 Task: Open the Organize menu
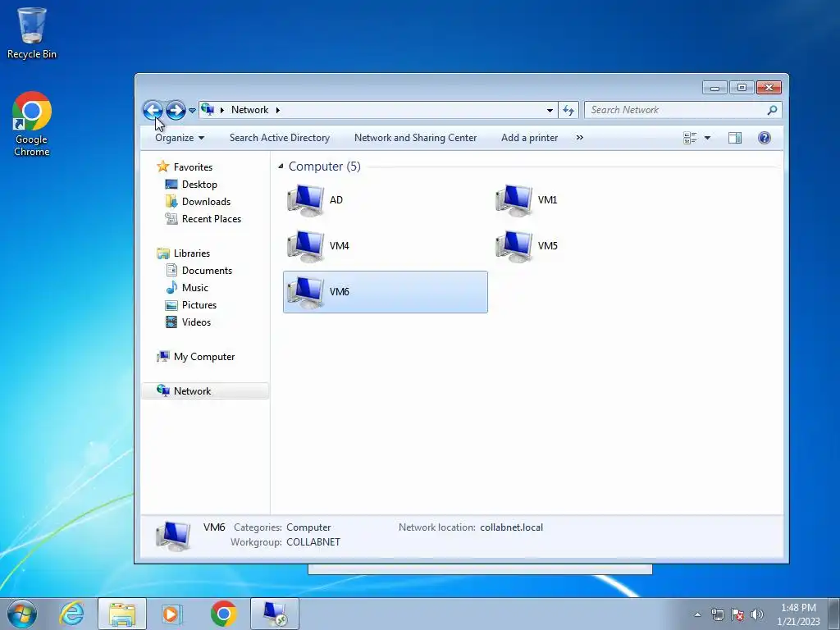pyautogui.click(x=180, y=138)
